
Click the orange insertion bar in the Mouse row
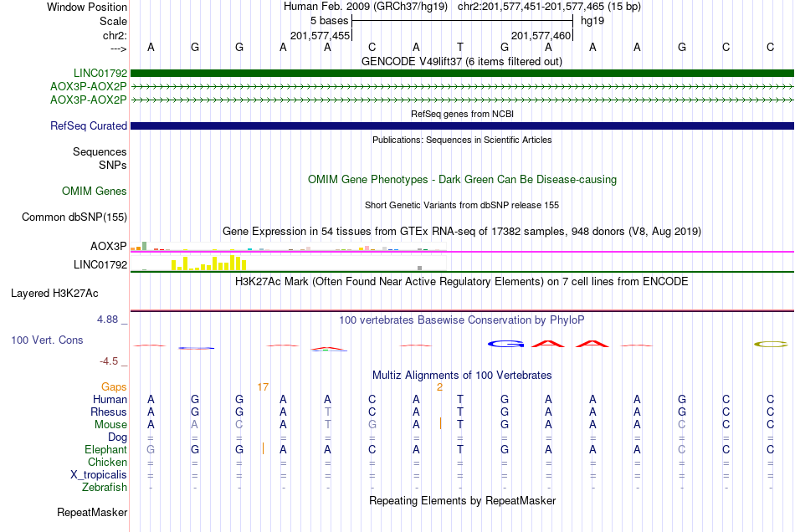click(440, 423)
